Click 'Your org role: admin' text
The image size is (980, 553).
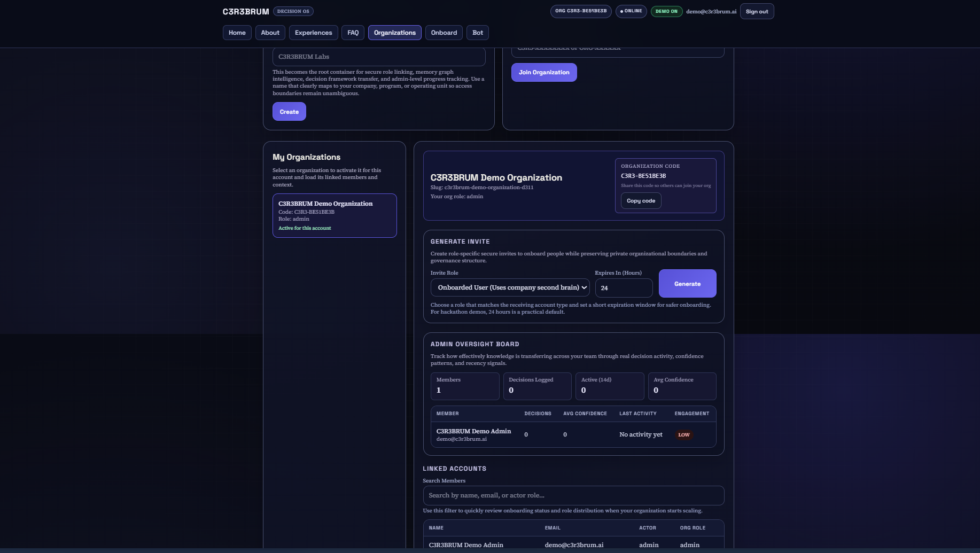(457, 197)
